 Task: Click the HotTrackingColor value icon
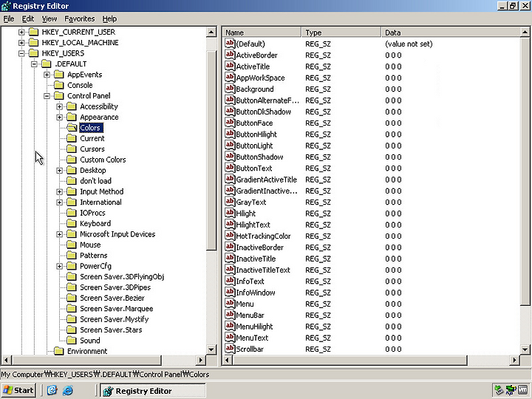coord(230,236)
